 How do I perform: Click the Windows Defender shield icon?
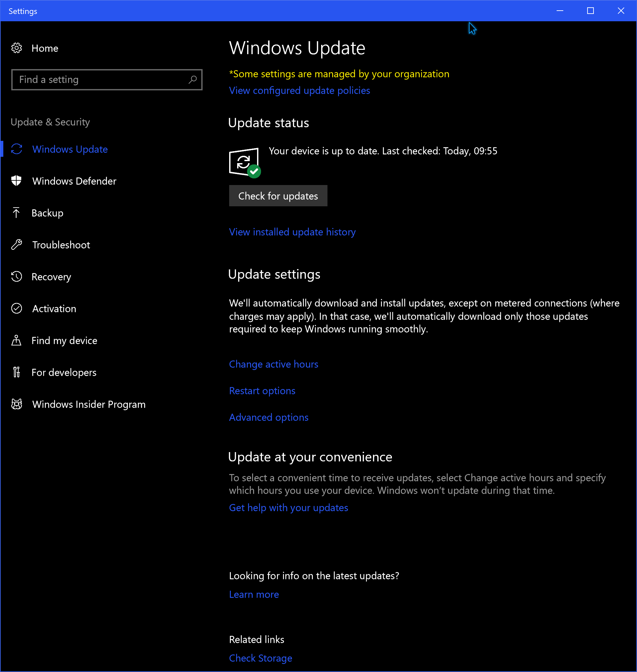16,181
